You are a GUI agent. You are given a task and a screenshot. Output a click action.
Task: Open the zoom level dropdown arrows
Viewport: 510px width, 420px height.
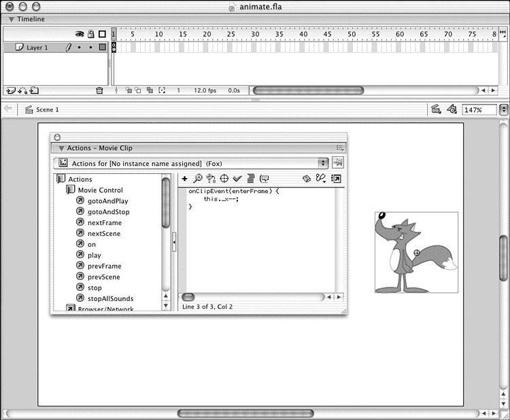tap(503, 109)
